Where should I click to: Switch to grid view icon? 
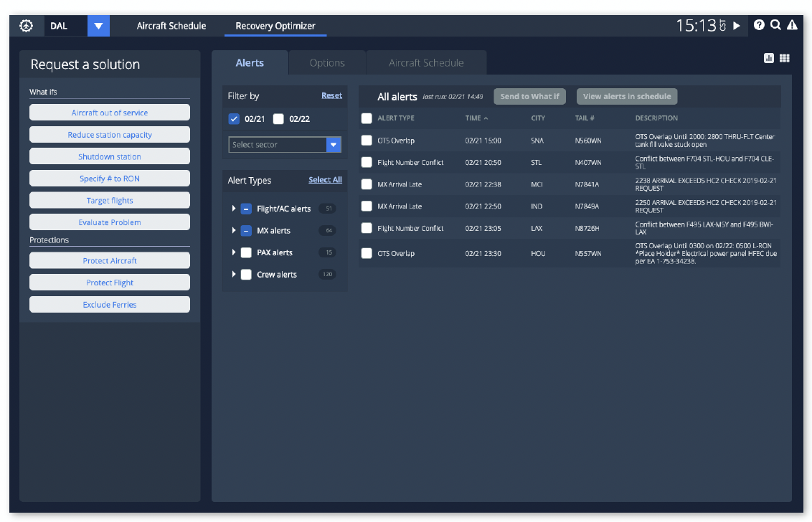click(x=785, y=58)
